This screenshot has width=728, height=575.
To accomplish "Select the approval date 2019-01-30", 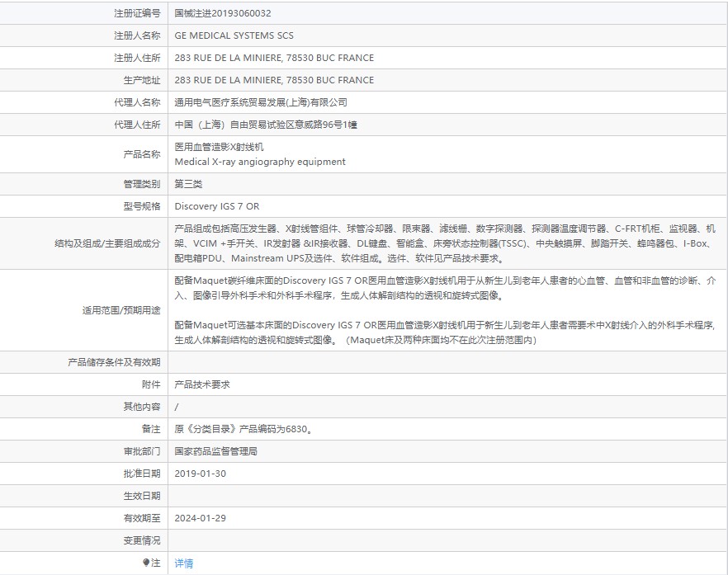I will (201, 474).
